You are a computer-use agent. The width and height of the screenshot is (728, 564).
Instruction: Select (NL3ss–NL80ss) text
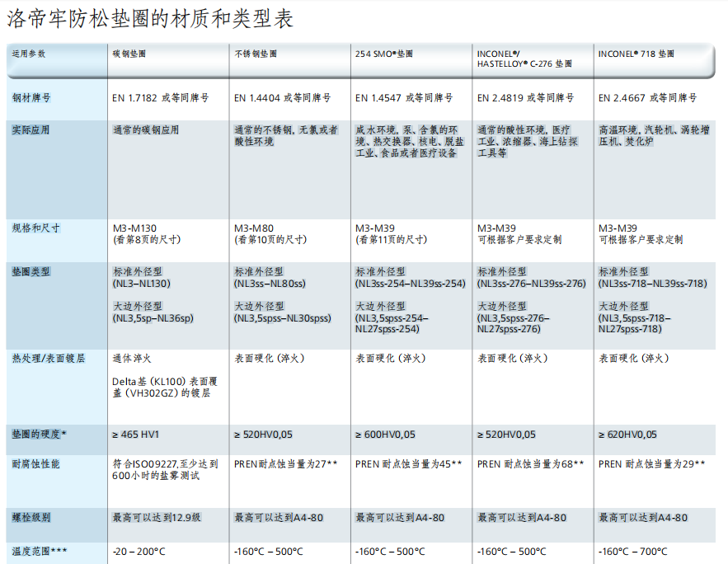(270, 284)
